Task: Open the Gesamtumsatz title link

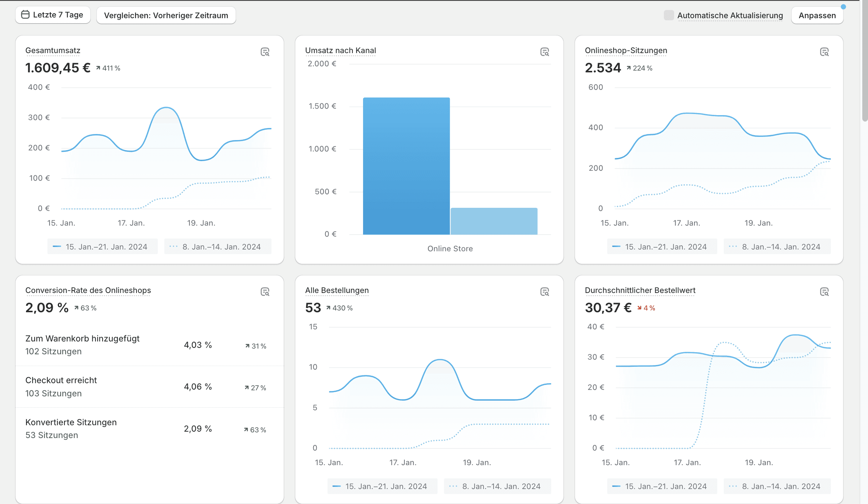Action: [53, 51]
